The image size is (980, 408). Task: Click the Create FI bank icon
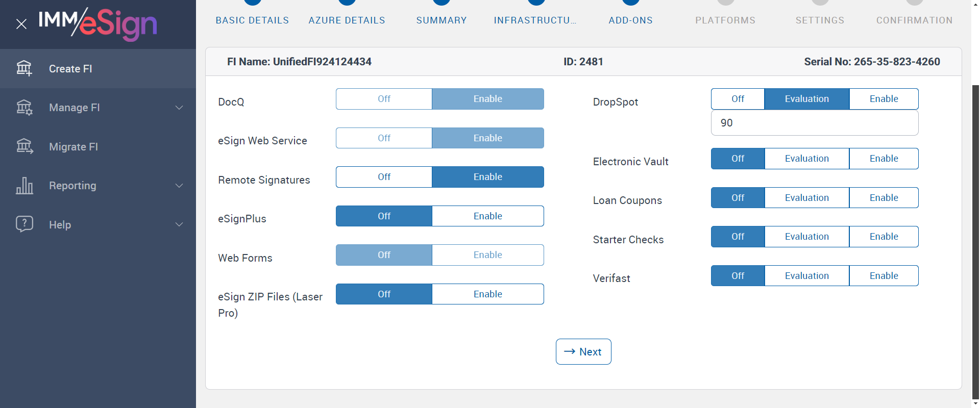click(x=24, y=68)
